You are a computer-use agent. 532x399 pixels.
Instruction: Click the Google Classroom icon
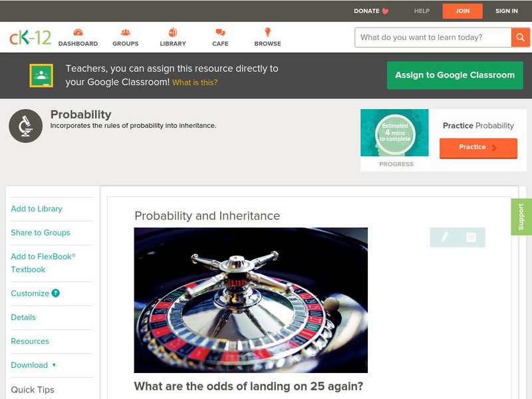click(41, 75)
